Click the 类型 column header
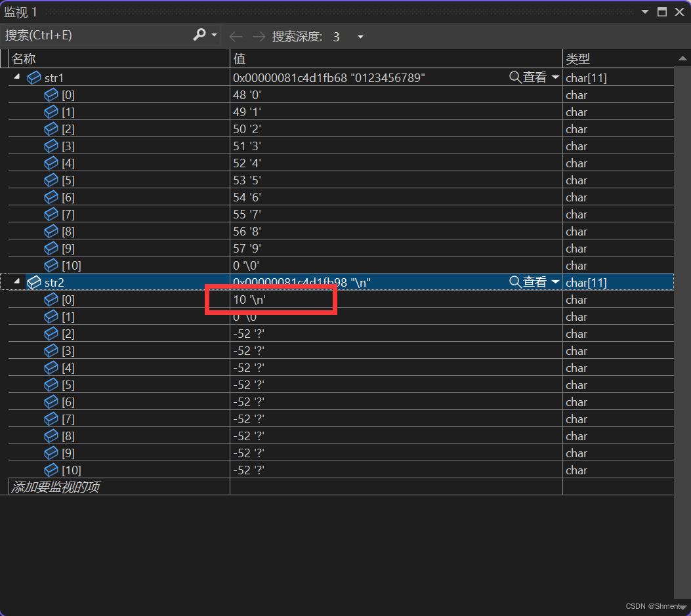The image size is (691, 616). tap(618, 58)
